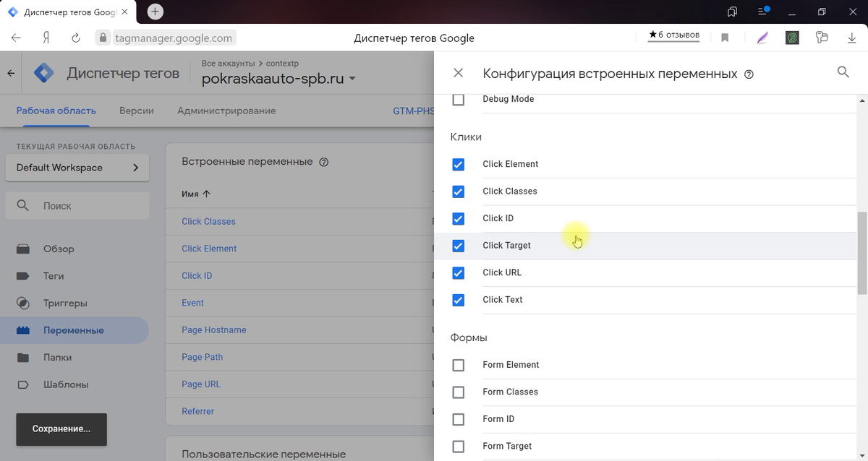Click the Теги tag icon

[23, 276]
